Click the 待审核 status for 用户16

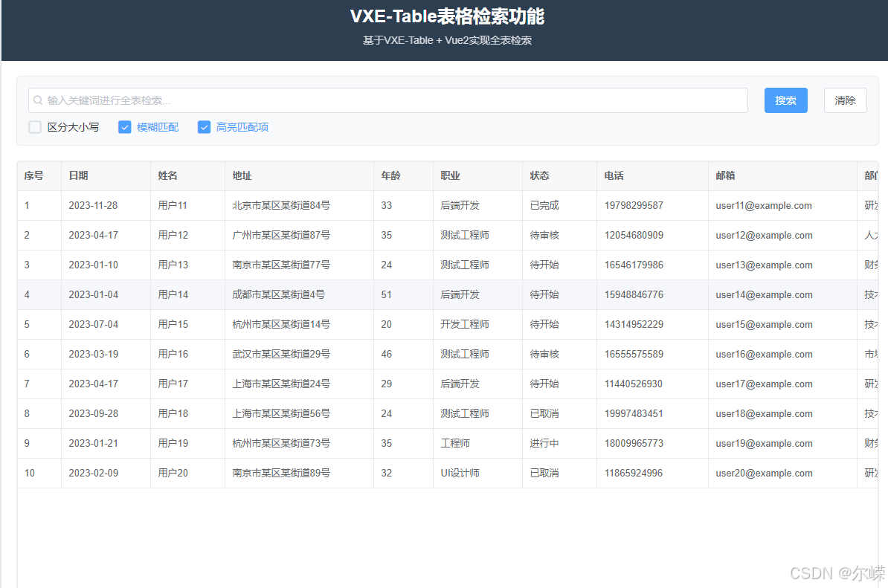544,354
